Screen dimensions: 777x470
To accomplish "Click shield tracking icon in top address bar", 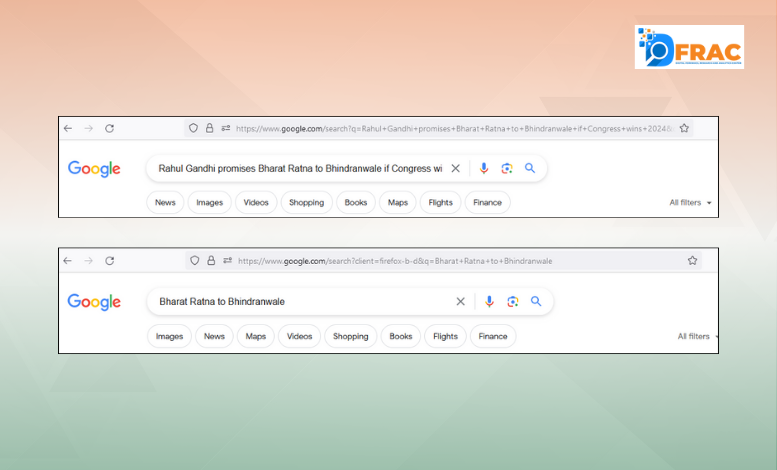I will pos(193,128).
